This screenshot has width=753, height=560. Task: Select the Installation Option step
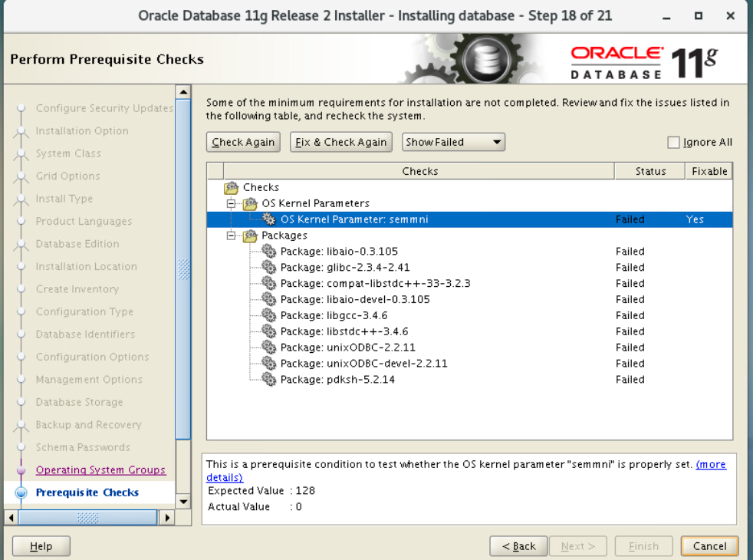pos(82,130)
